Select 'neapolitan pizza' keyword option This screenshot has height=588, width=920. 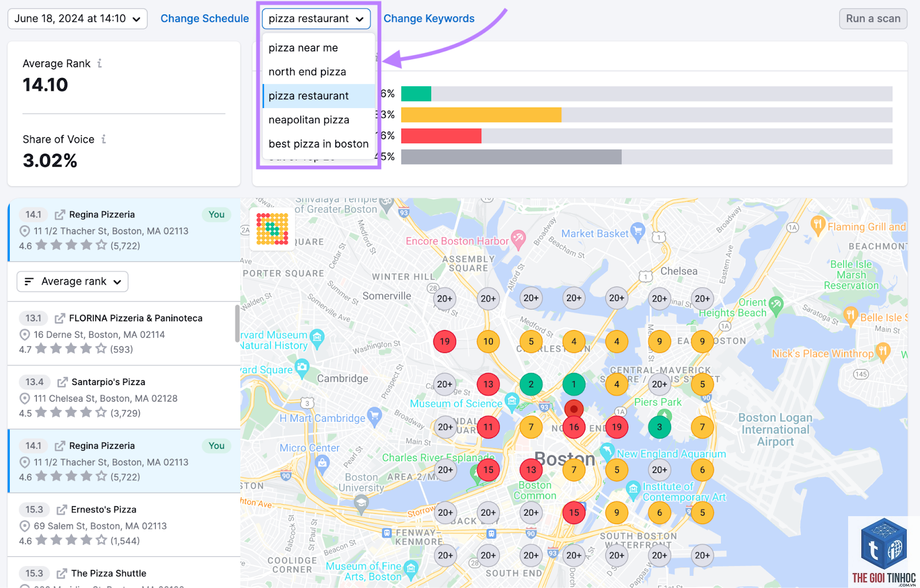[319, 120]
